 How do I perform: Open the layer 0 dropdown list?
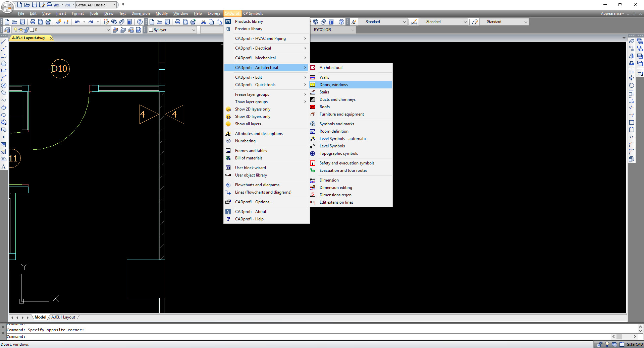coord(108,30)
